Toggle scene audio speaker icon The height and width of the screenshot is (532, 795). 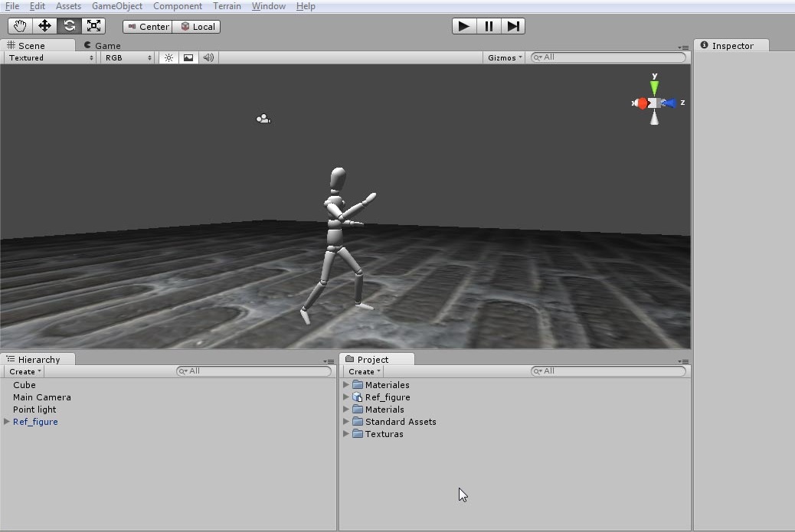pos(208,57)
